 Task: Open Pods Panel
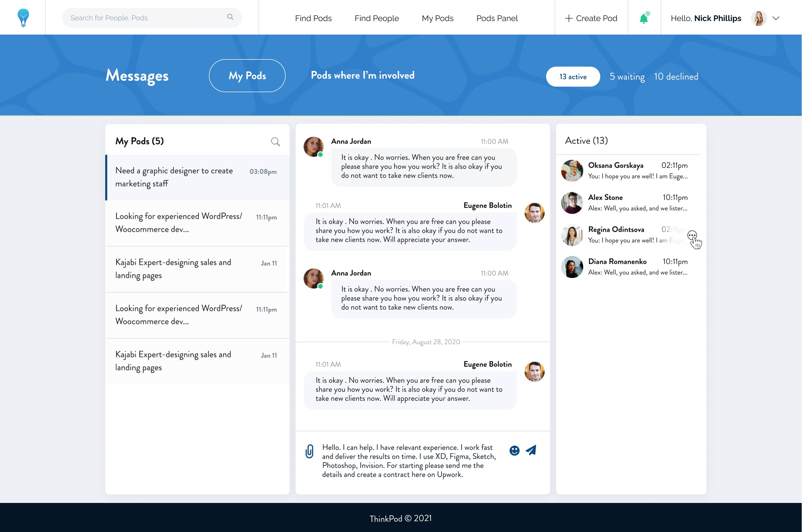click(497, 18)
